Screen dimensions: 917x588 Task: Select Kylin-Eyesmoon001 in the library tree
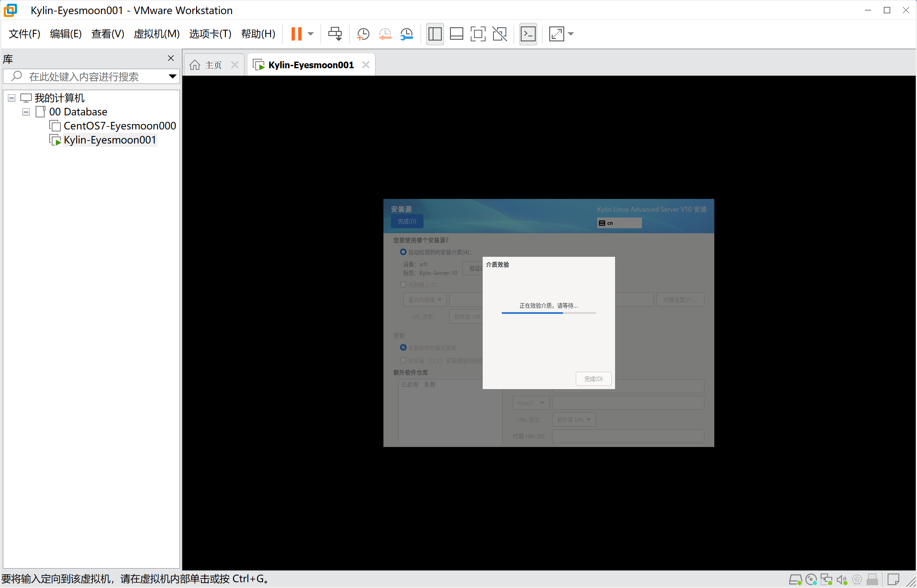click(110, 140)
